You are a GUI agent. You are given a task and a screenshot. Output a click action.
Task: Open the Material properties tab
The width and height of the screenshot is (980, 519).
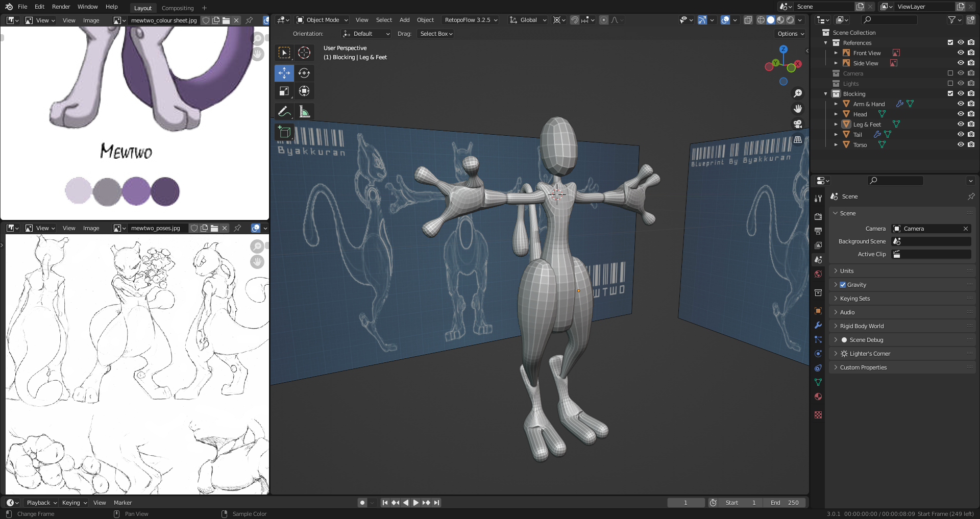click(818, 397)
